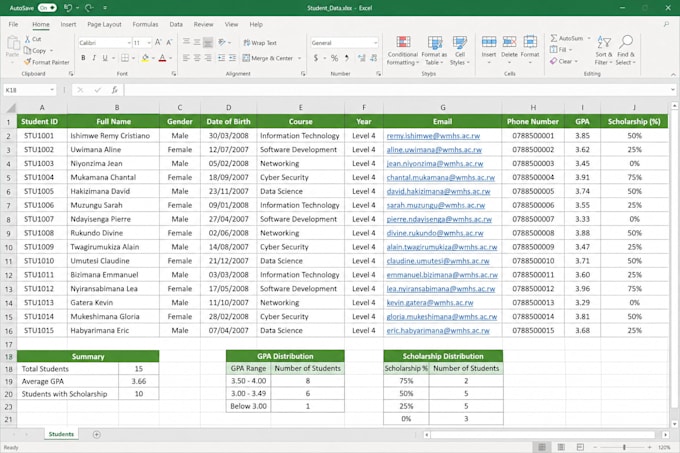
Task: Click the AutoSum button
Action: click(x=568, y=38)
